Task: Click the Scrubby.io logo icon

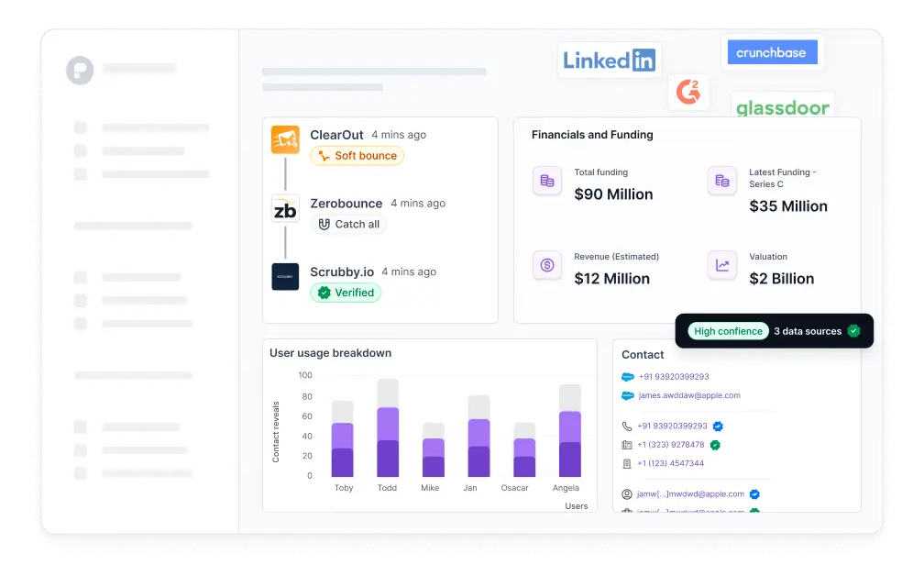Action: [x=285, y=277]
